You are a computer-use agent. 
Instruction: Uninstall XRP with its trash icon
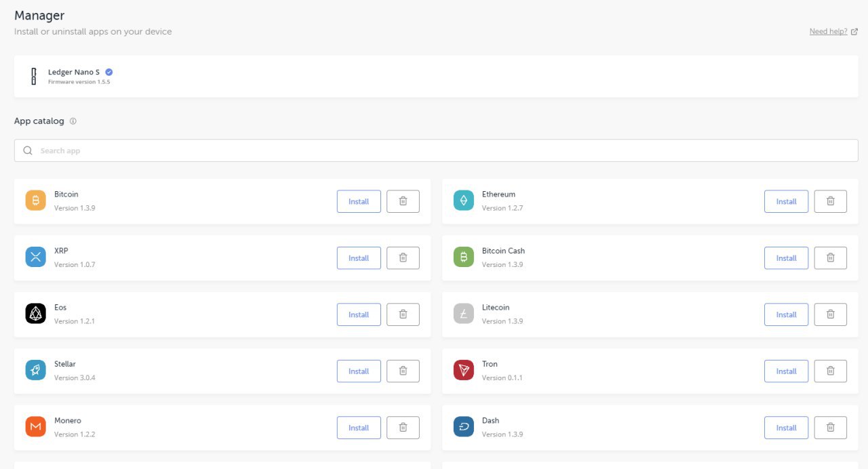(403, 258)
